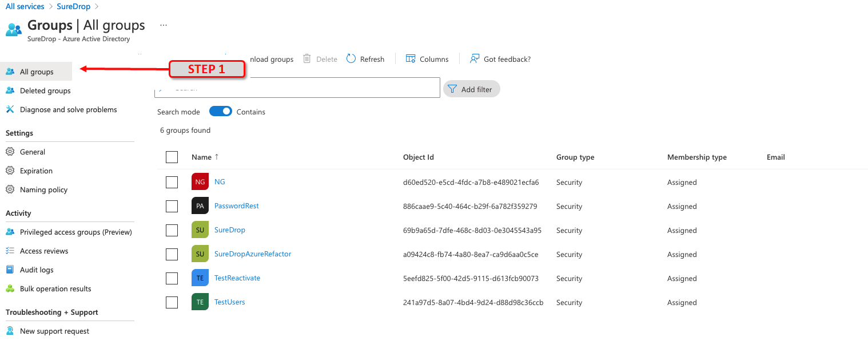Go to All services breadcrumb
Image resolution: width=868 pixels, height=356 pixels.
25,6
